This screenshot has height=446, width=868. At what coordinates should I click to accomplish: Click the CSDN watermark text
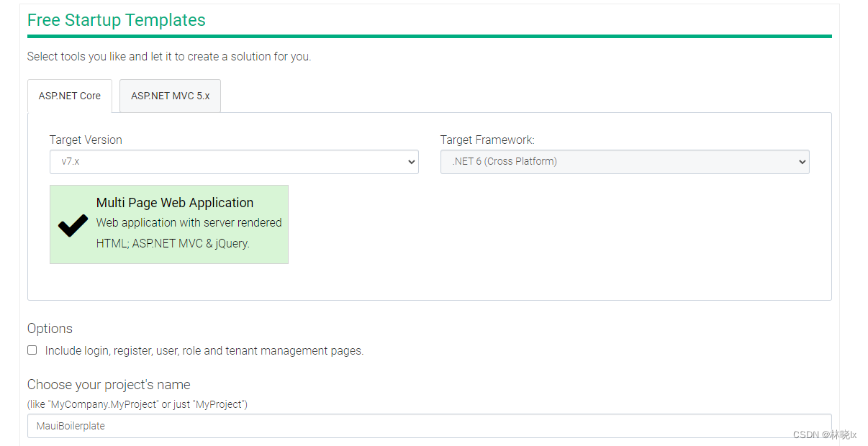(x=825, y=434)
